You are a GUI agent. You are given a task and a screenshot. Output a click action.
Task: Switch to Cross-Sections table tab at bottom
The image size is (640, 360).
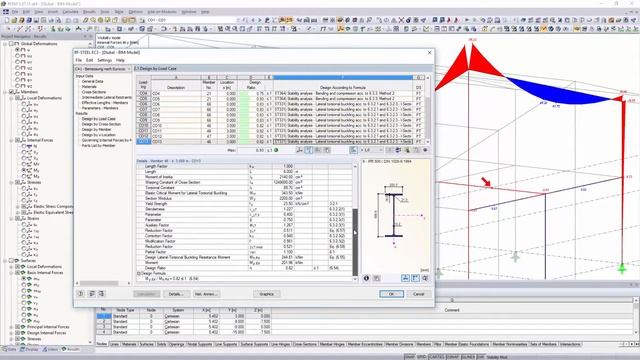pyautogui.click(x=304, y=344)
